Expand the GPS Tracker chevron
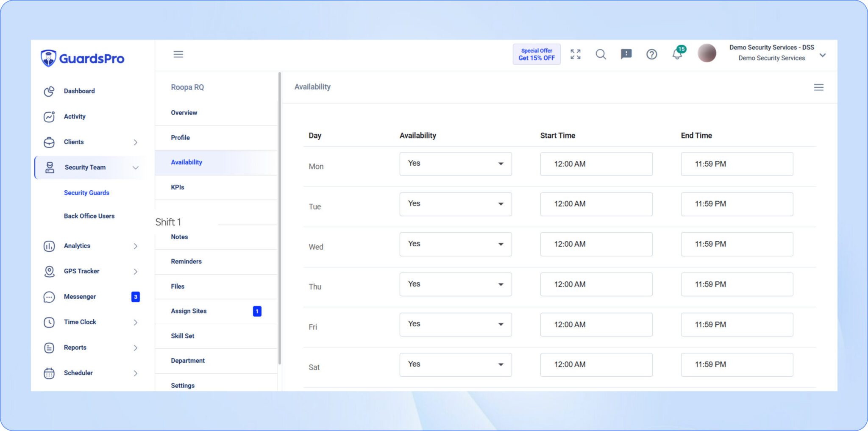Viewport: 868px width, 431px height. [136, 272]
